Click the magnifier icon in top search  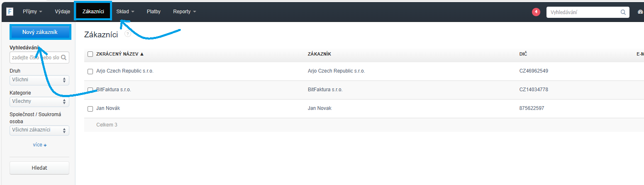click(x=623, y=12)
